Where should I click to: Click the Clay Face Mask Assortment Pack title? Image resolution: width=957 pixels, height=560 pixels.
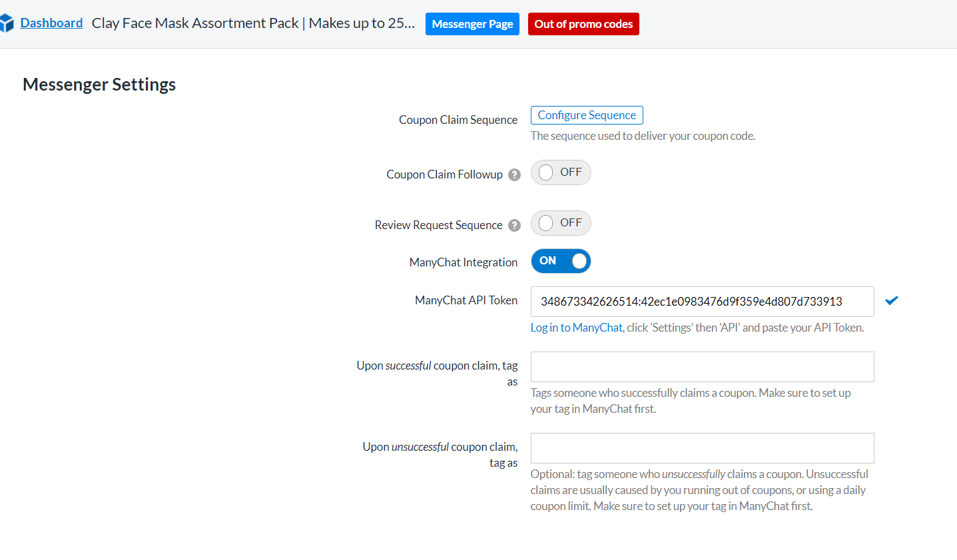[x=253, y=23]
